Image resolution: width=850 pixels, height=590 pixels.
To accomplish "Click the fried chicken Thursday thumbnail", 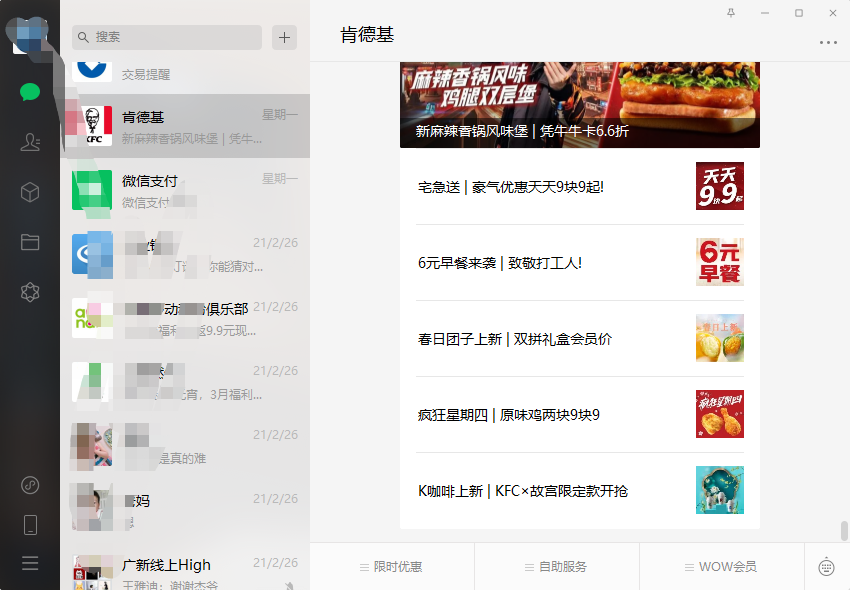I will click(719, 414).
